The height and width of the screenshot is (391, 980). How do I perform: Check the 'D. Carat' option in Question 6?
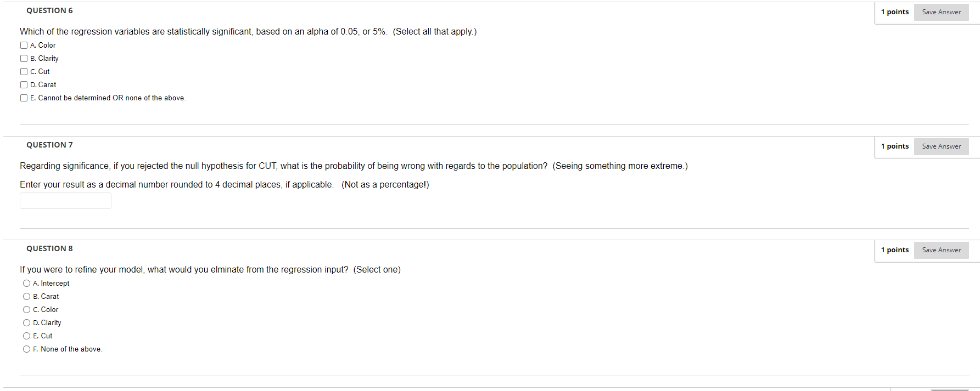pyautogui.click(x=24, y=84)
